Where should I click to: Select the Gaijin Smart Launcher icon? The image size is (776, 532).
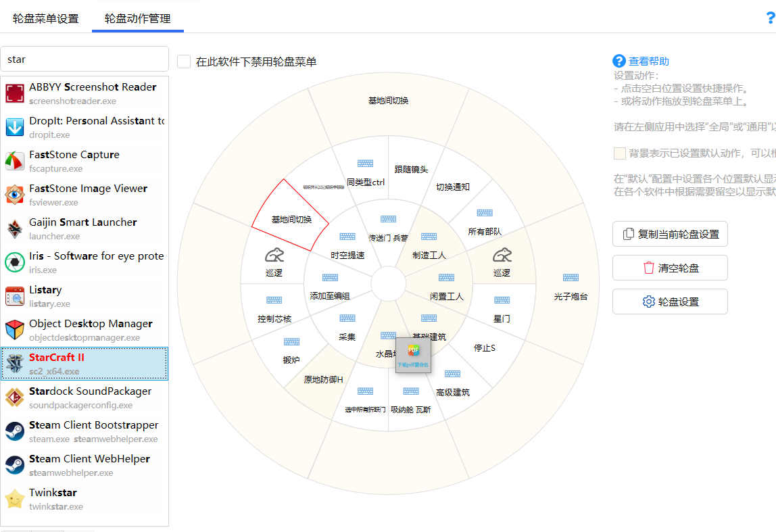coord(15,228)
